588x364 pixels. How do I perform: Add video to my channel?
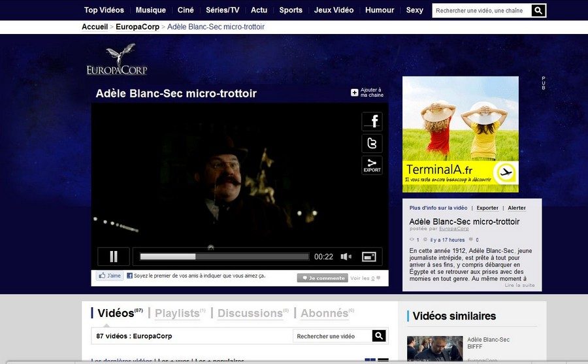coord(367,93)
